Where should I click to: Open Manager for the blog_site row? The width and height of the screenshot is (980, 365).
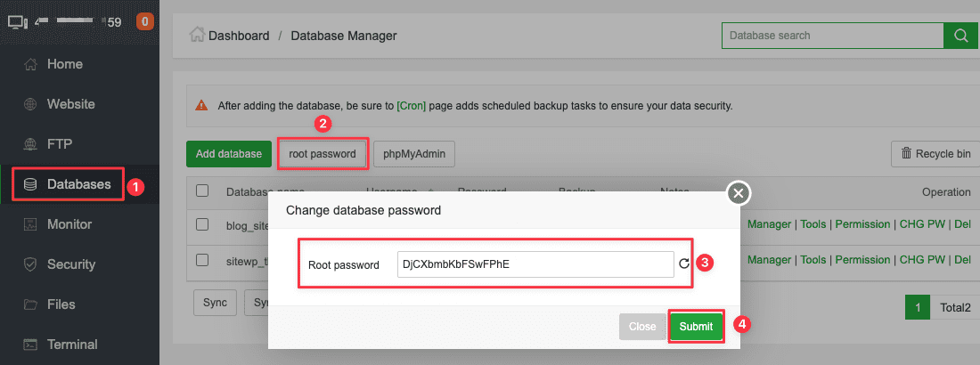pos(770,223)
